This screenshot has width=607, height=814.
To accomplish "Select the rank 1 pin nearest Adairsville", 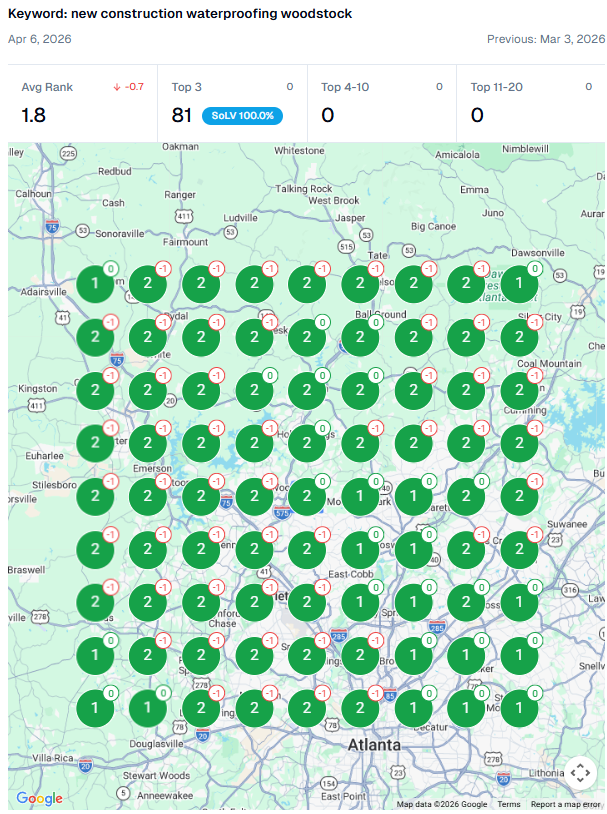I will tap(95, 283).
